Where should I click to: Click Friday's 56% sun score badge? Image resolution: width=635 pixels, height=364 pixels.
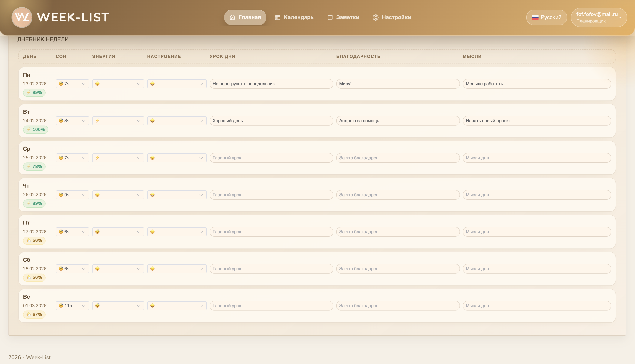click(x=34, y=240)
